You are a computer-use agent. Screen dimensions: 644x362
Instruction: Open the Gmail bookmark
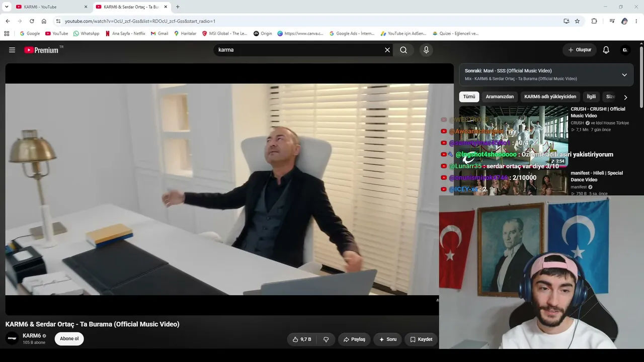click(159, 34)
